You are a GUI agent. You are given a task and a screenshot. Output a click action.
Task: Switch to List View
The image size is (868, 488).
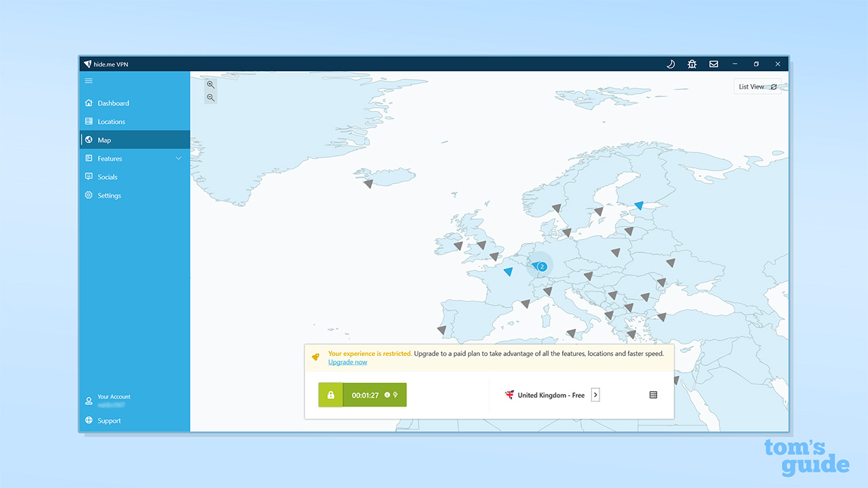757,87
